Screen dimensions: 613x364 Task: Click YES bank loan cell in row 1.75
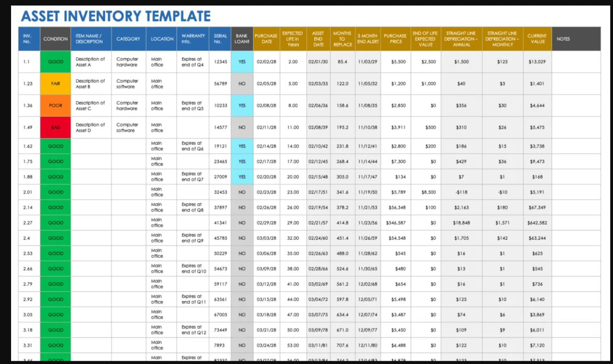pyautogui.click(x=242, y=161)
